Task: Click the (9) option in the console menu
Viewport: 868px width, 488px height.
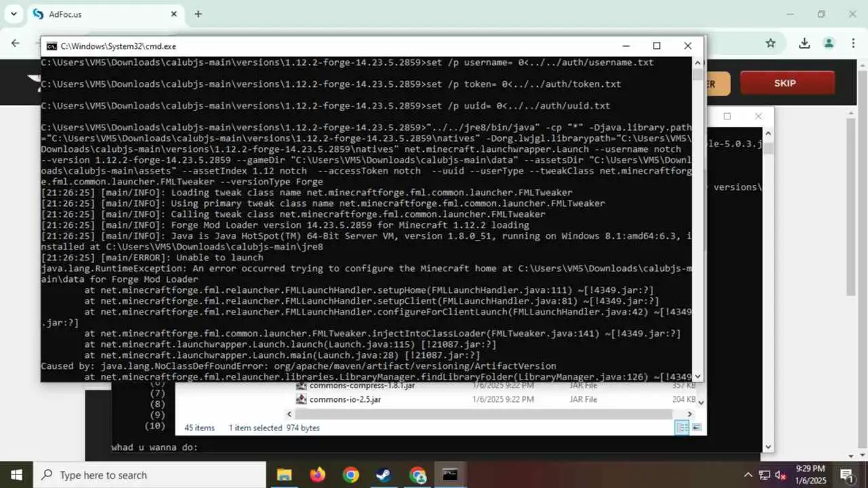Action: tap(157, 415)
